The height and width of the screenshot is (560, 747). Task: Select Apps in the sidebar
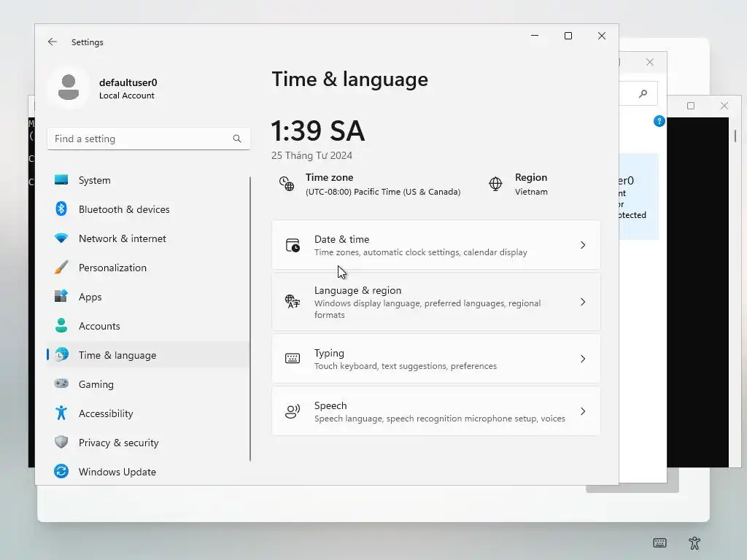tap(148, 296)
